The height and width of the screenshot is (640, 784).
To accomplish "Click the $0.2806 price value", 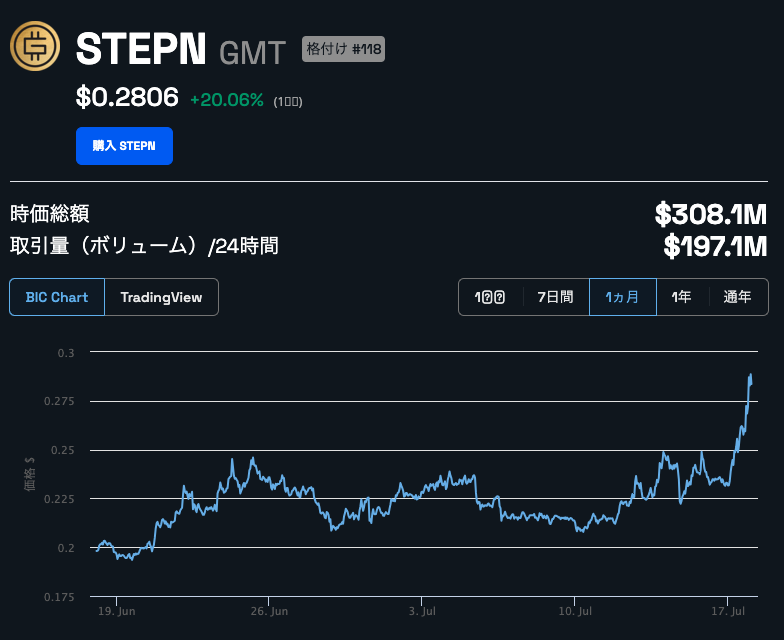I will pos(127,97).
